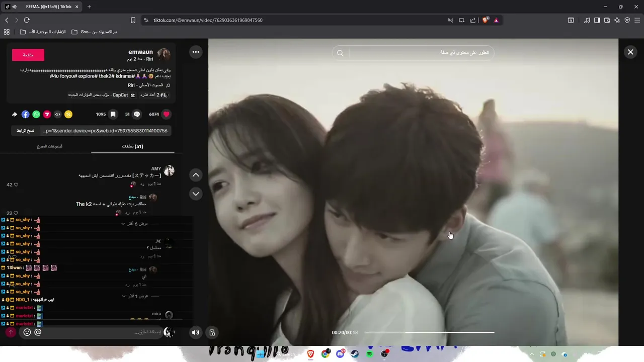
Task: Open Steam from the taskbar
Action: (x=355, y=354)
